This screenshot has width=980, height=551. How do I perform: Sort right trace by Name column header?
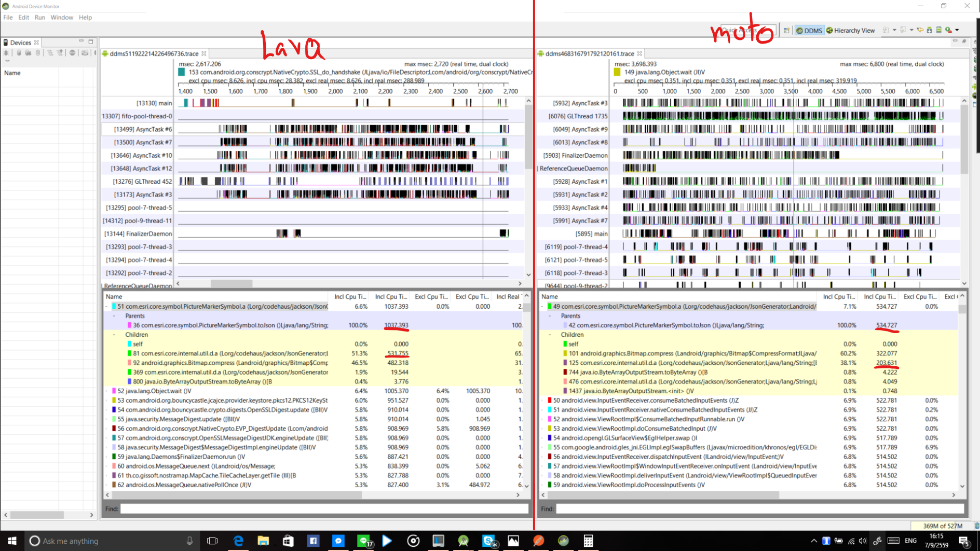[x=678, y=297]
